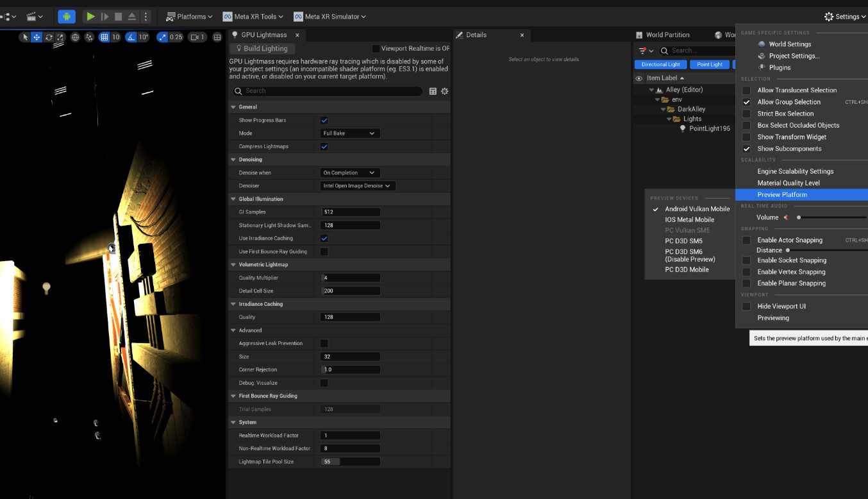Click the green Play button
Viewport: 868px width, 499px height.
(x=91, y=17)
